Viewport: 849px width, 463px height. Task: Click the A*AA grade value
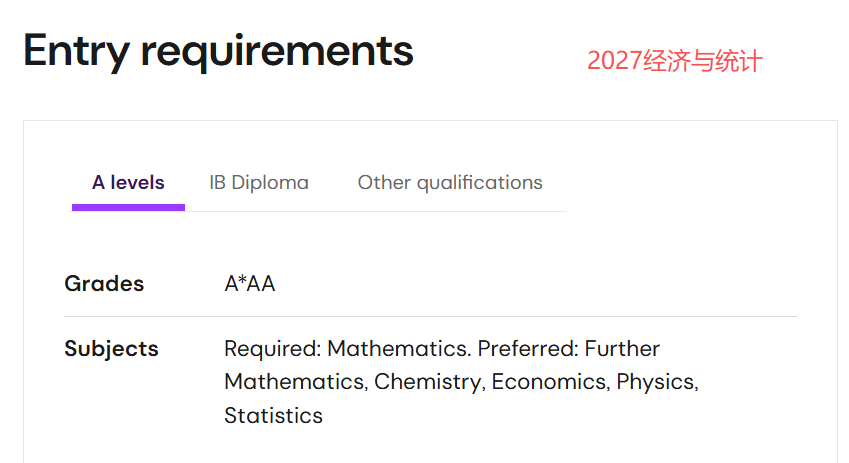[250, 284]
